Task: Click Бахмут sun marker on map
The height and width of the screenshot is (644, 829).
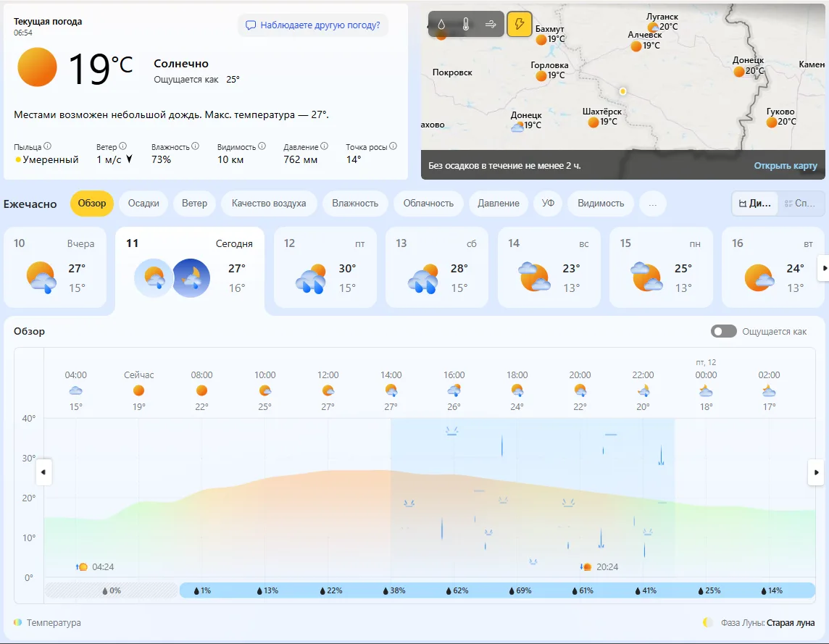Action: tap(541, 39)
